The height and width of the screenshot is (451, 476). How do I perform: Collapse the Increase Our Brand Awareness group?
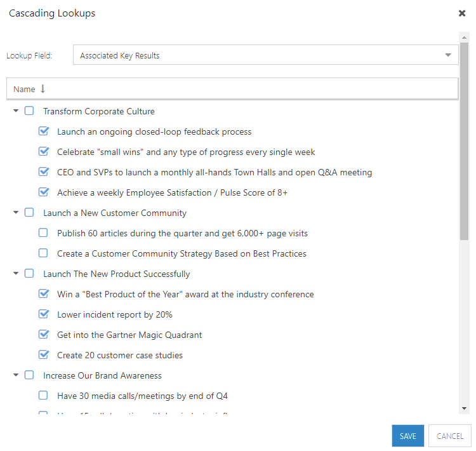(x=16, y=375)
